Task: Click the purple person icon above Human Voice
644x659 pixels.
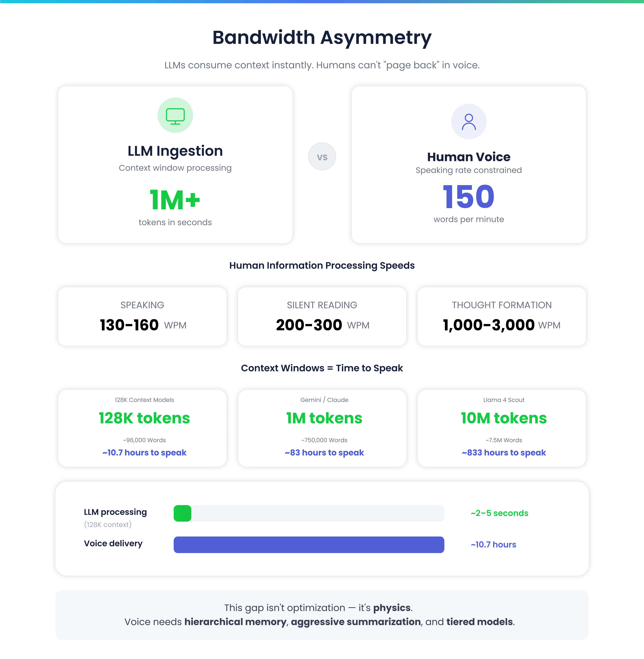Action: [469, 121]
